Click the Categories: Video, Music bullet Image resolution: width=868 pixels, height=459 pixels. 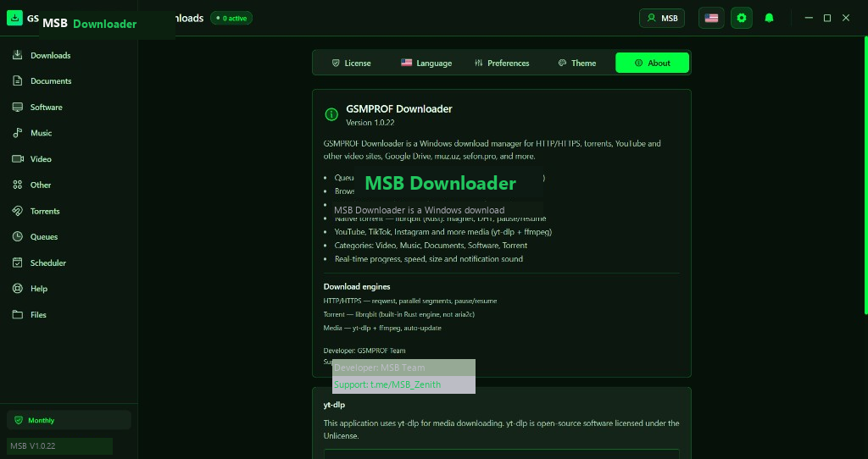click(431, 245)
